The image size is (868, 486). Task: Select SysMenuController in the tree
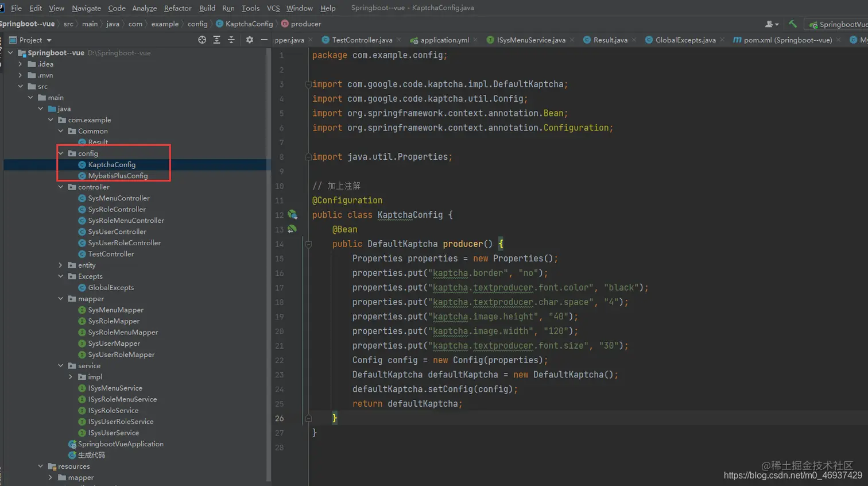[x=118, y=198]
